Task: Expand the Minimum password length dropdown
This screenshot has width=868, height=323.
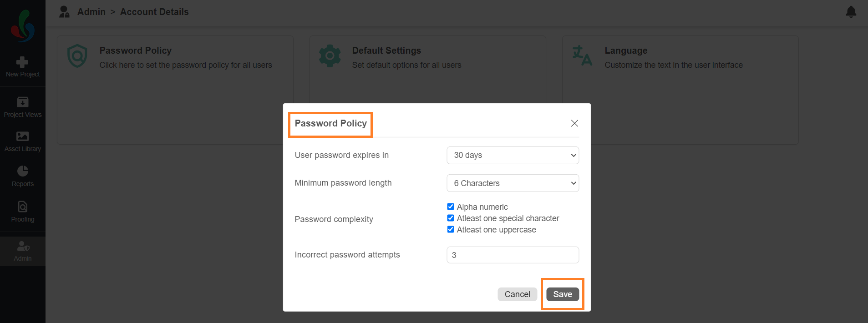Action: (x=513, y=183)
